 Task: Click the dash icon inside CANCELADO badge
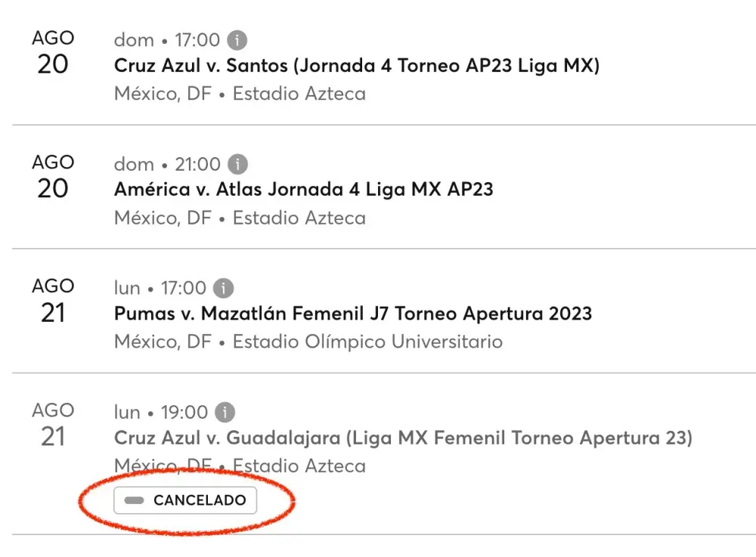pos(134,500)
